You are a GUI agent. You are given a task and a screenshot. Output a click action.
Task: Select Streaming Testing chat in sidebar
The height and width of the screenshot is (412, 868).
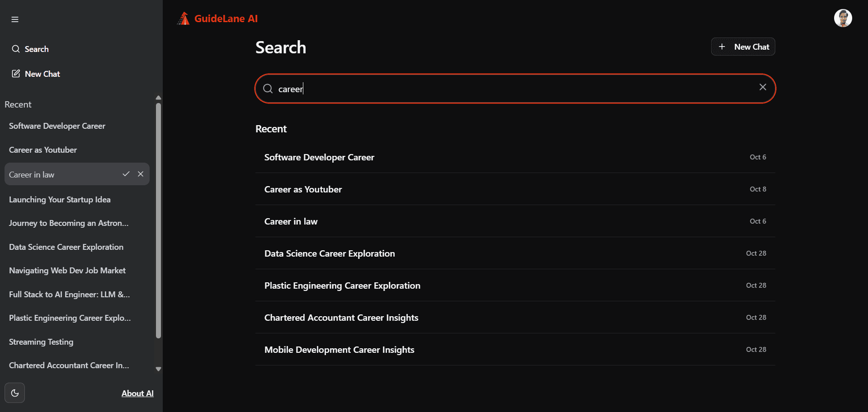click(x=41, y=342)
